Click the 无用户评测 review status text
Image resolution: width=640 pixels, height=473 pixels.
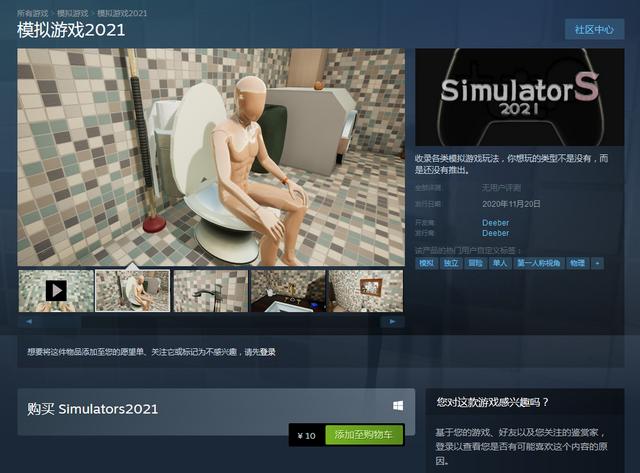click(501, 188)
